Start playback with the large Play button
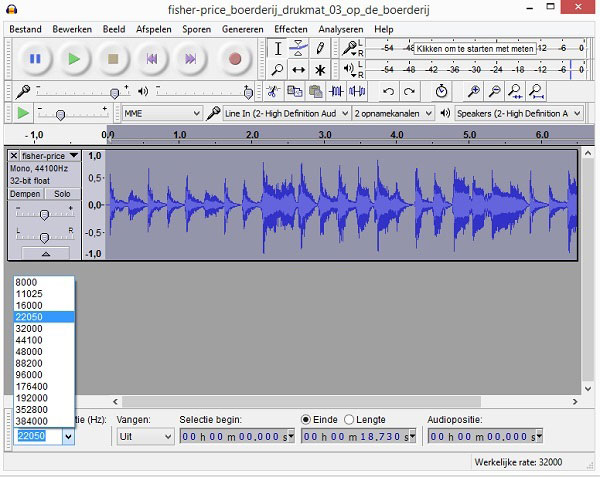The image size is (600, 477). pos(74,59)
